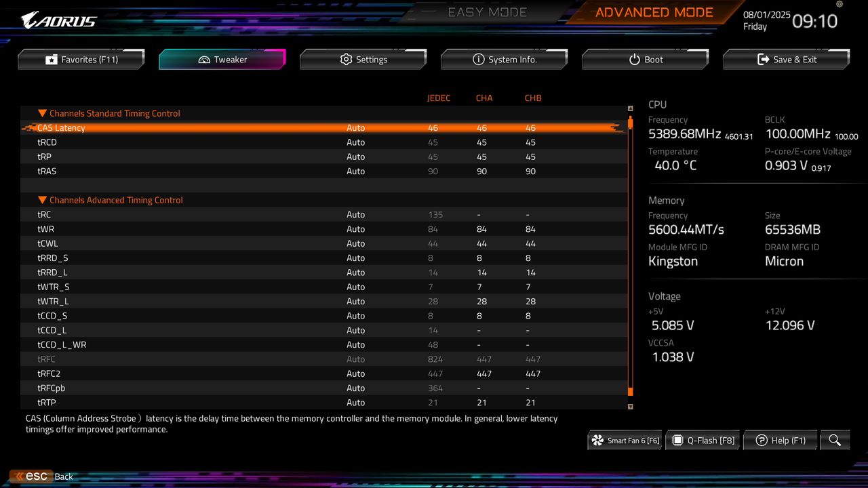Image resolution: width=868 pixels, height=488 pixels.
Task: Click the 65536MB memory size value
Action: pos(793,230)
